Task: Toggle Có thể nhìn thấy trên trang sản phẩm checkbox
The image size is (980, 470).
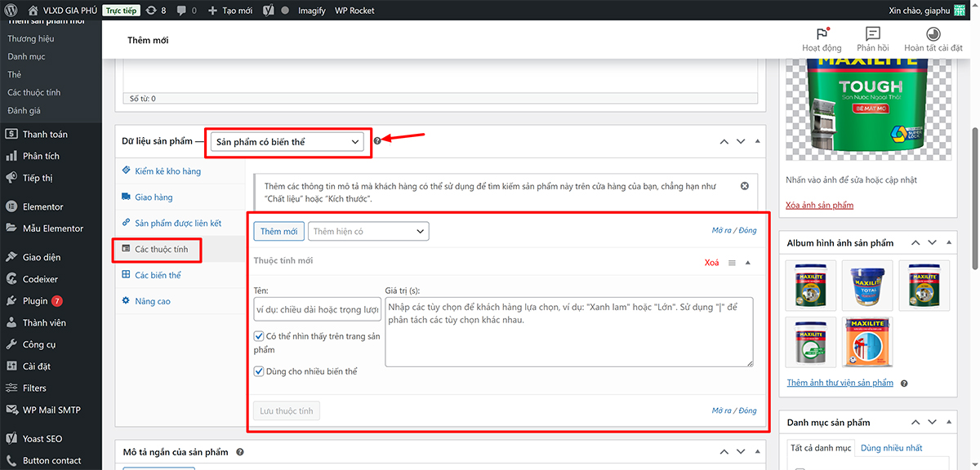Action: [259, 336]
